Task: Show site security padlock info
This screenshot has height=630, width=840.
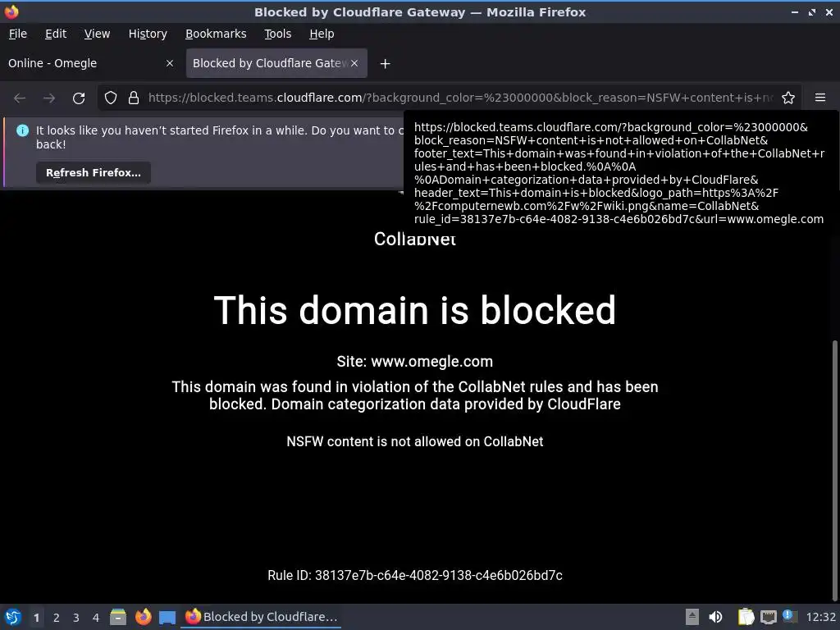Action: point(134,98)
